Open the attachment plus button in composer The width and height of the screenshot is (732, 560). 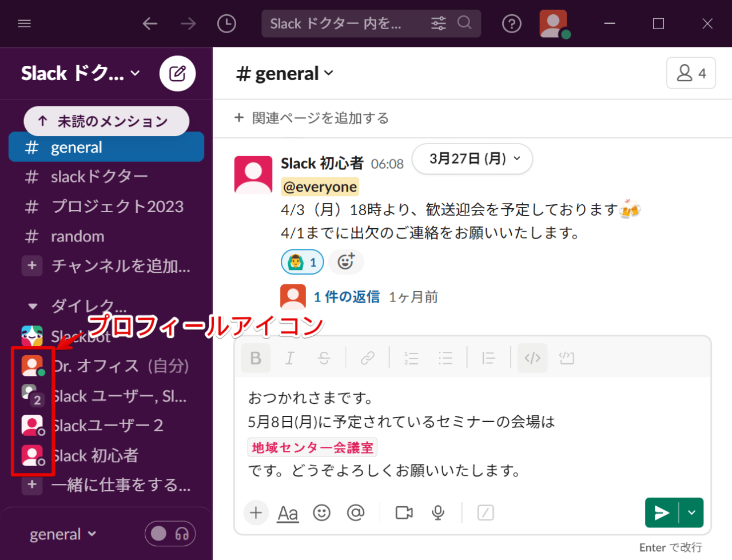256,513
